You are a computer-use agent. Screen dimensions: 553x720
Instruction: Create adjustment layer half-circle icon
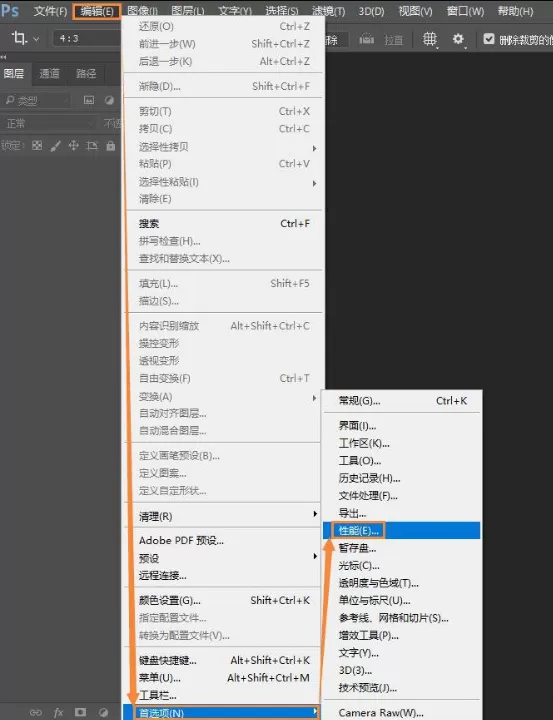tap(103, 712)
